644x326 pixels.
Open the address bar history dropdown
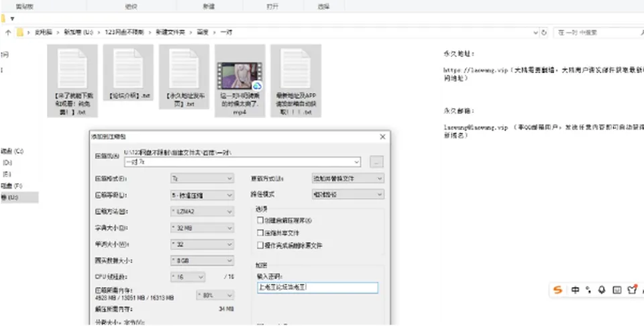pos(535,32)
